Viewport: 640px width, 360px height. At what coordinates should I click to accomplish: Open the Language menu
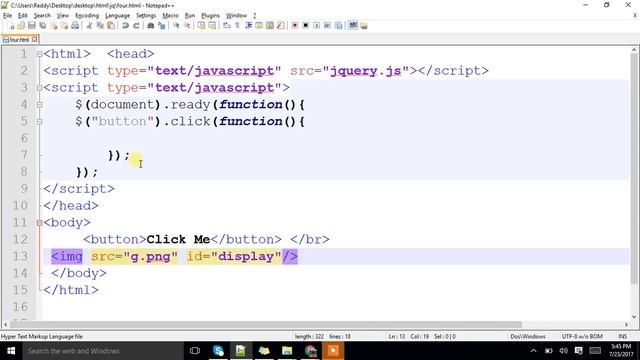pyautogui.click(x=117, y=16)
